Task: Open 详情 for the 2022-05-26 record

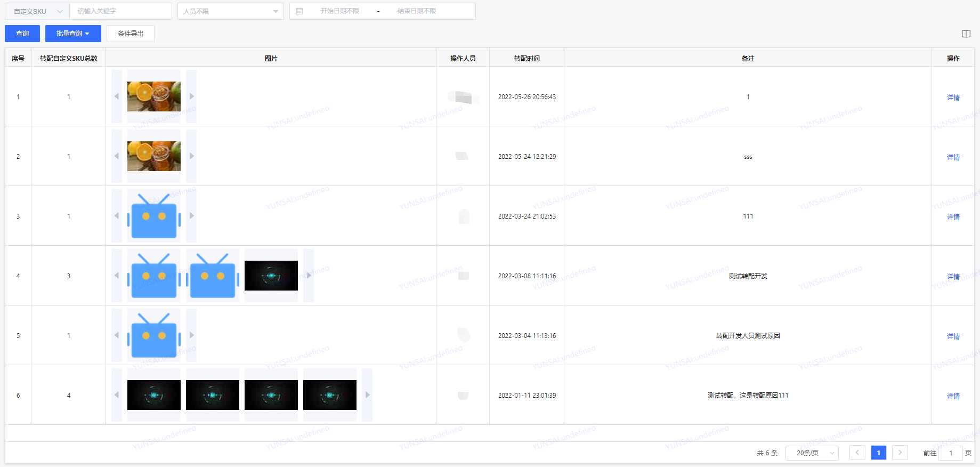Action: tap(953, 98)
